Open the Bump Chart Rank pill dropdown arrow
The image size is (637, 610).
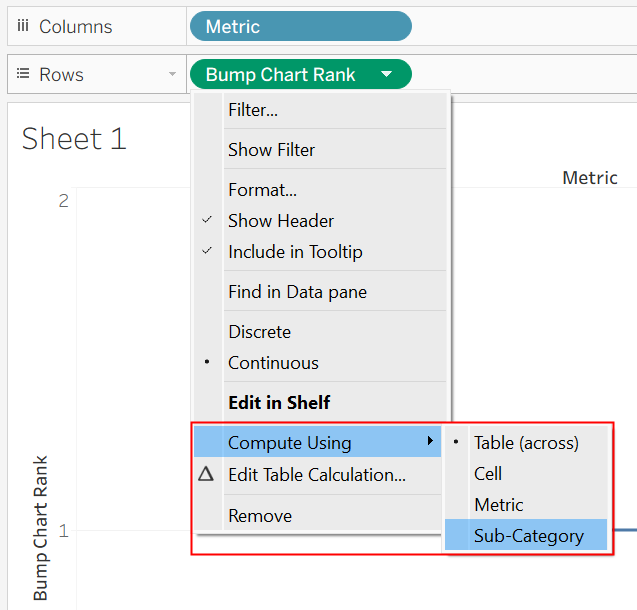(387, 74)
